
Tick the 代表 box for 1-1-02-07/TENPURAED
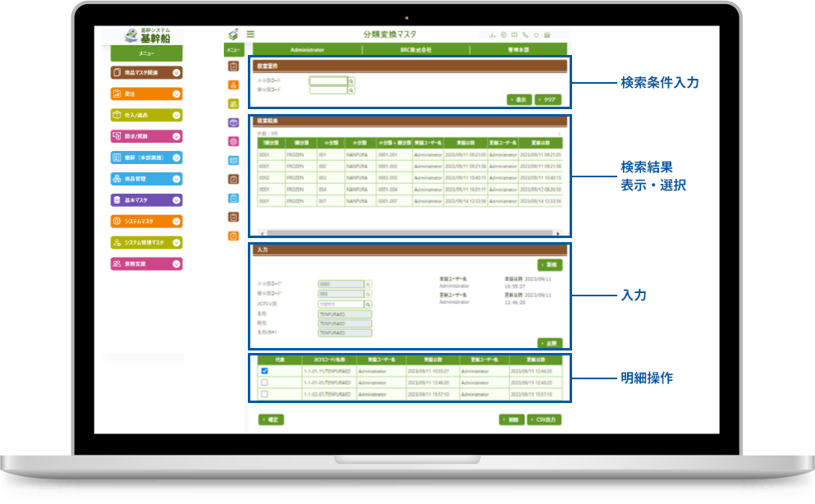(264, 394)
